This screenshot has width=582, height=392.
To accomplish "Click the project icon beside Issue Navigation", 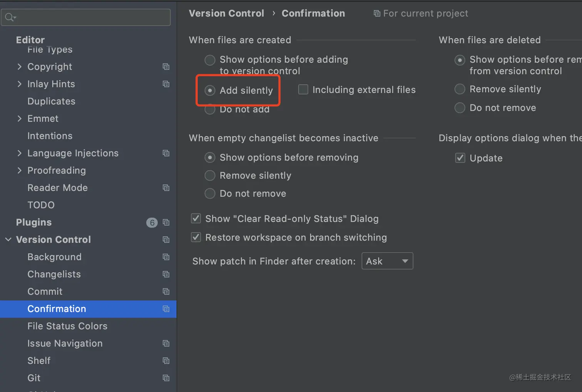I will pyautogui.click(x=166, y=343).
